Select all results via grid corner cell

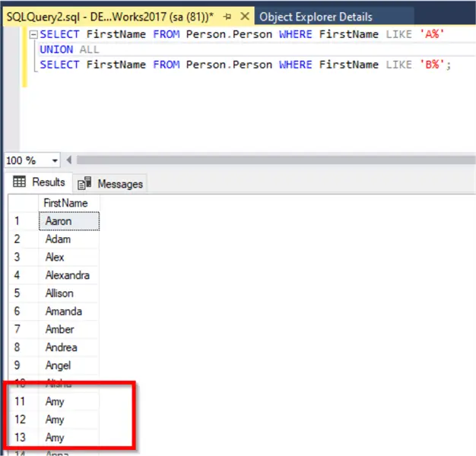pyautogui.click(x=23, y=203)
